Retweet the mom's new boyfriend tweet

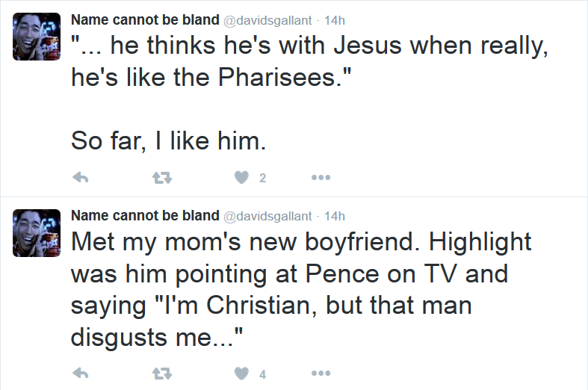point(162,374)
